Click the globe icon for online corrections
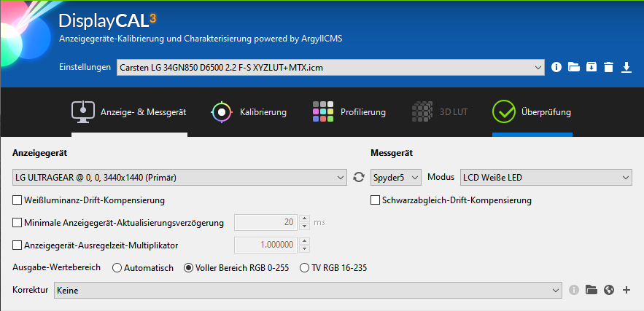 tap(609, 290)
